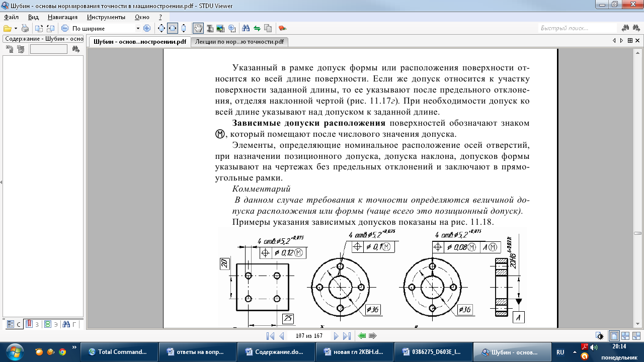This screenshot has width=644, height=362.
Task: Click 'Содержание - Шубин' panel header
Action: tap(43, 39)
